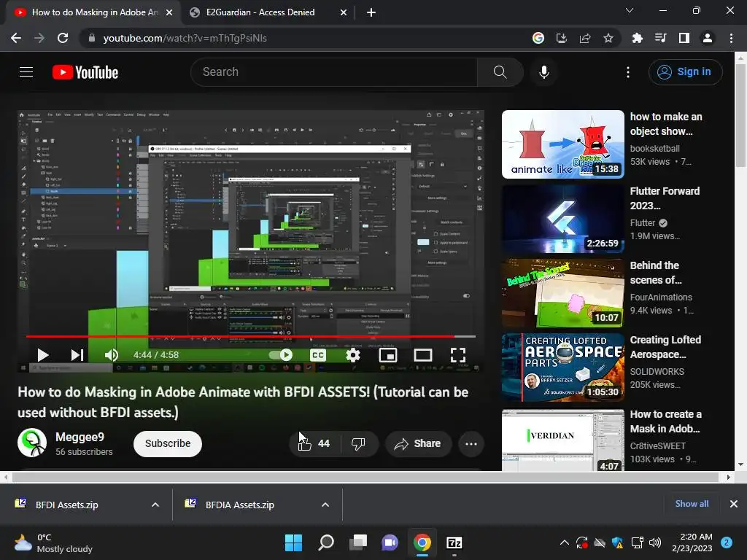Go back in browser
747x560 pixels.
coord(16,38)
